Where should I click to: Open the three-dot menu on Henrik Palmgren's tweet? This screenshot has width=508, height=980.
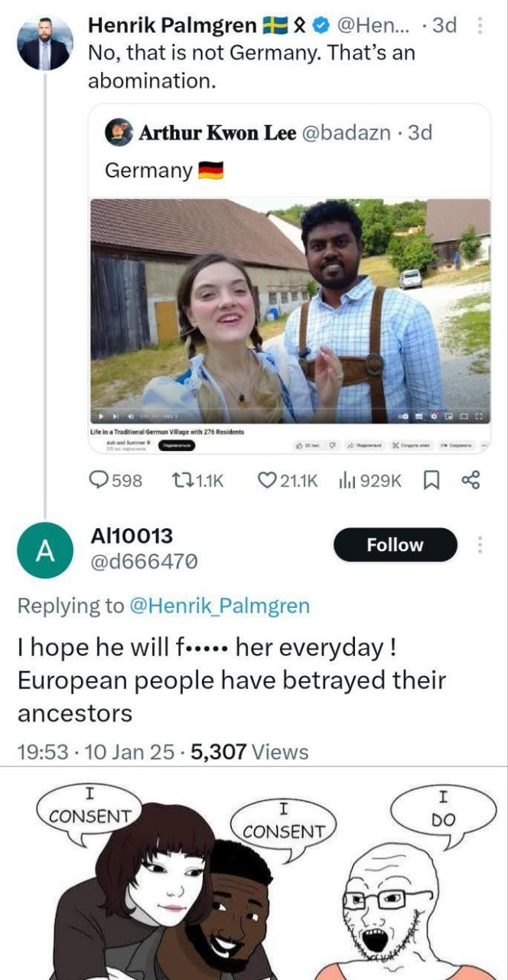[x=480, y=26]
